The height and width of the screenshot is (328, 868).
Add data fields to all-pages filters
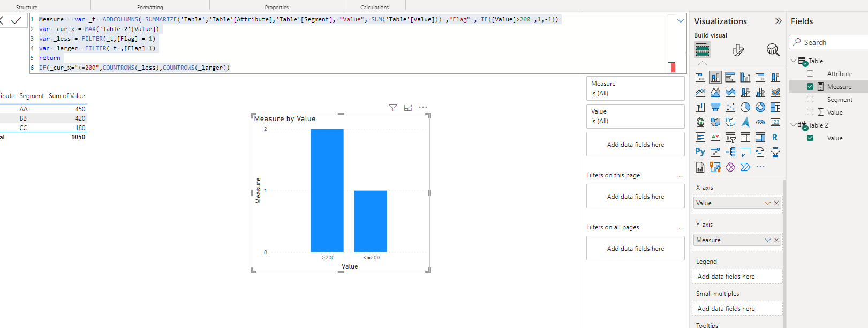click(636, 249)
